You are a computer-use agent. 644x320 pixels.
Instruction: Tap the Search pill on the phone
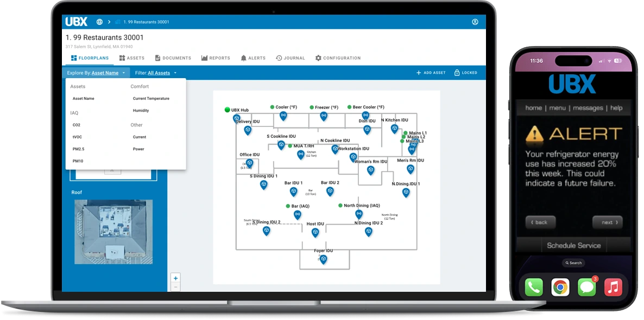pos(573,263)
